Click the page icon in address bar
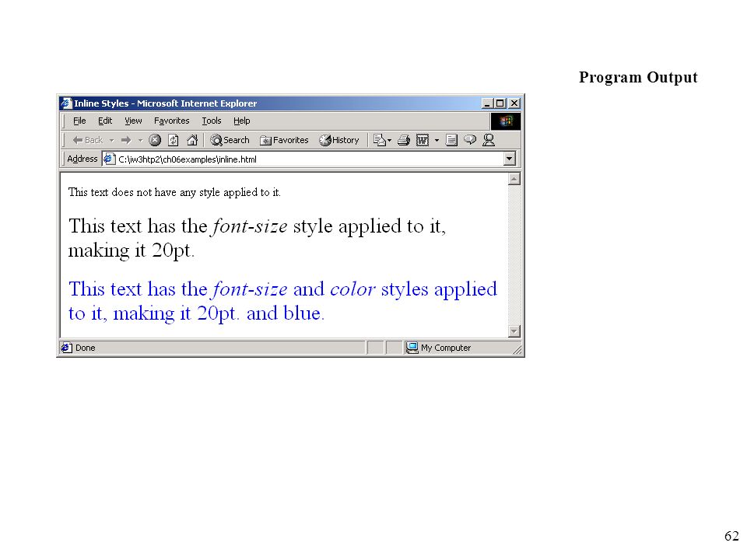 [x=110, y=159]
